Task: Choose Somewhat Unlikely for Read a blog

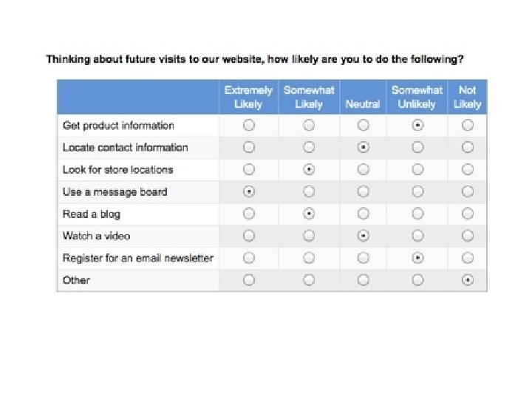Action: pos(417,214)
